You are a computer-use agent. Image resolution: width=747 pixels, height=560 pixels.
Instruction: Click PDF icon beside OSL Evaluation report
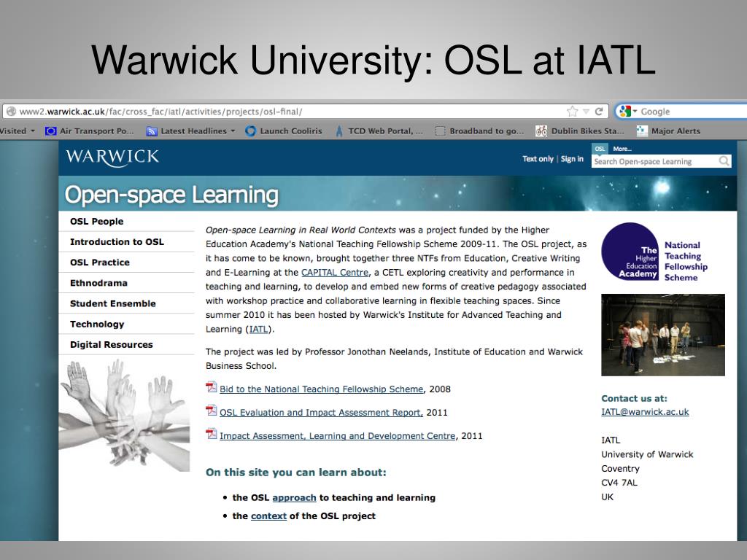[212, 411]
